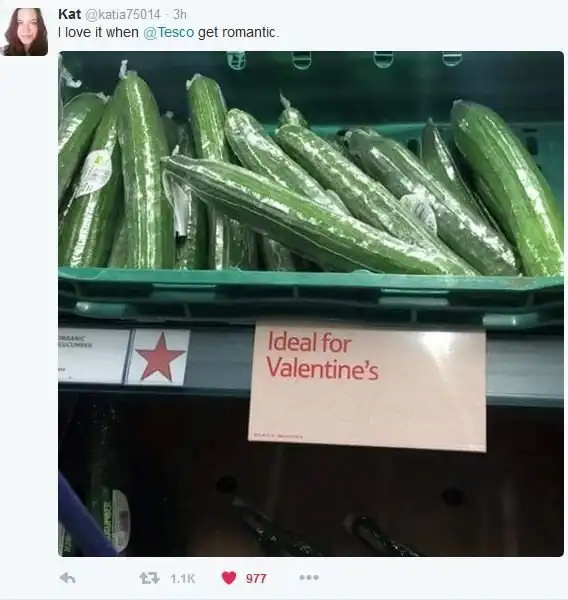Click the 3h timestamp of the tweet

pyautogui.click(x=180, y=15)
